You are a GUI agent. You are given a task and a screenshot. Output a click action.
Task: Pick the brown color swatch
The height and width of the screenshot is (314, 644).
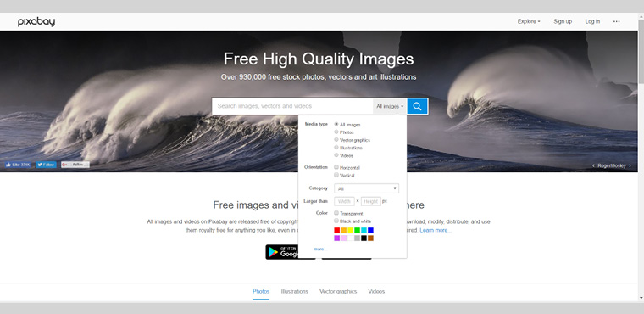(370, 238)
